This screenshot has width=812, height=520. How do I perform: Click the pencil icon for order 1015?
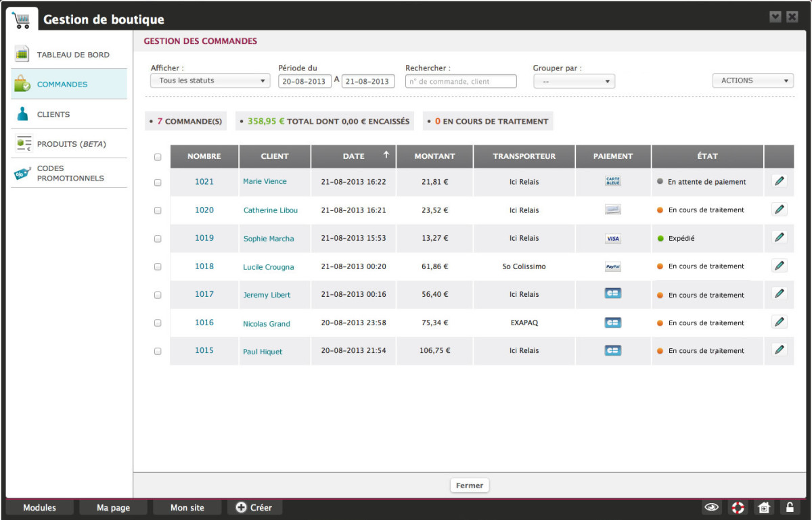779,350
